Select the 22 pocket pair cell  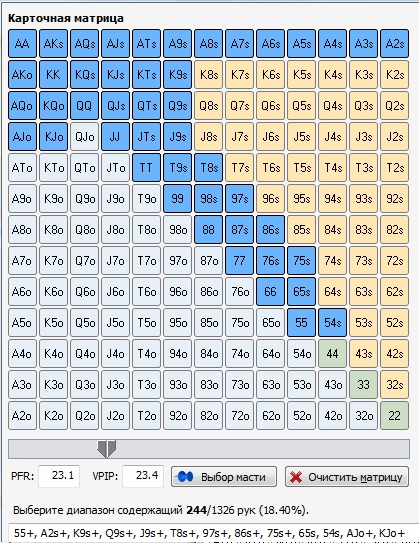(x=394, y=416)
